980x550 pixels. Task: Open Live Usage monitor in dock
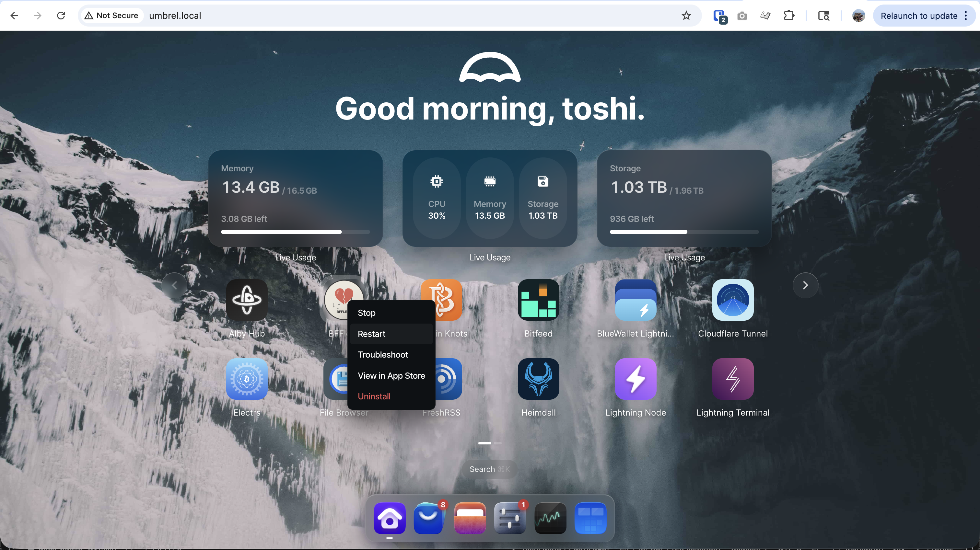(550, 518)
